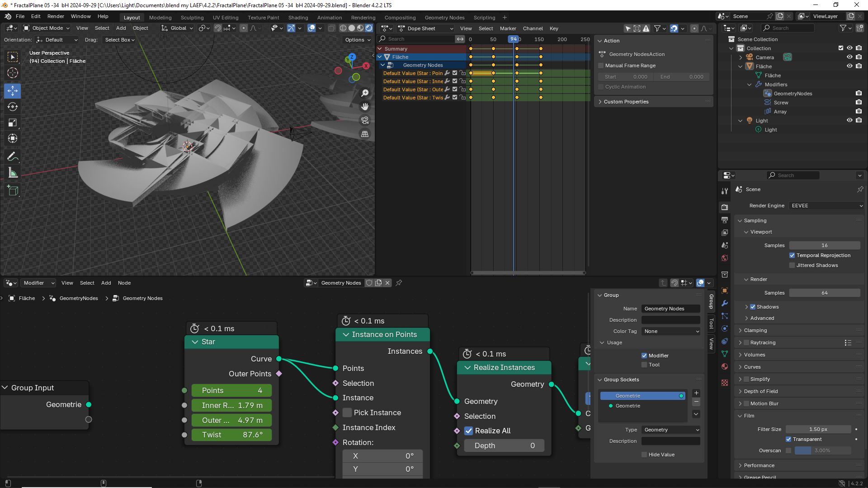Viewport: 868px width, 488px height.
Task: Add a new group socket with plus button
Action: [x=696, y=393]
